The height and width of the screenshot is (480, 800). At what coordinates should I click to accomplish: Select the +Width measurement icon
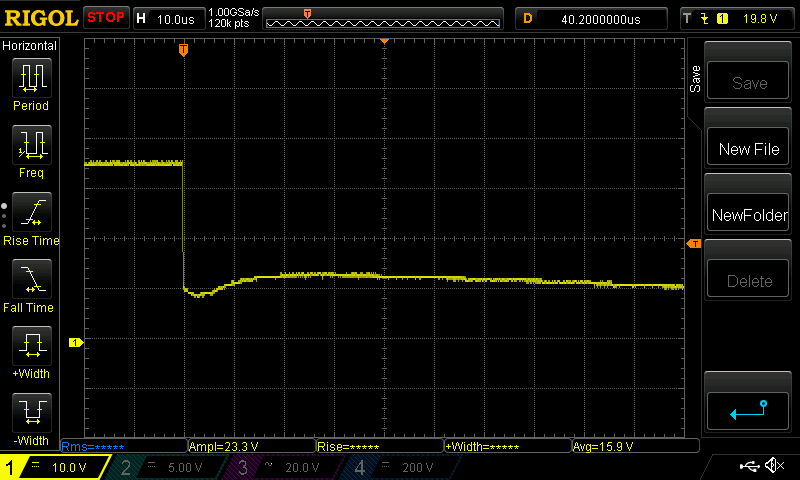(x=31, y=346)
